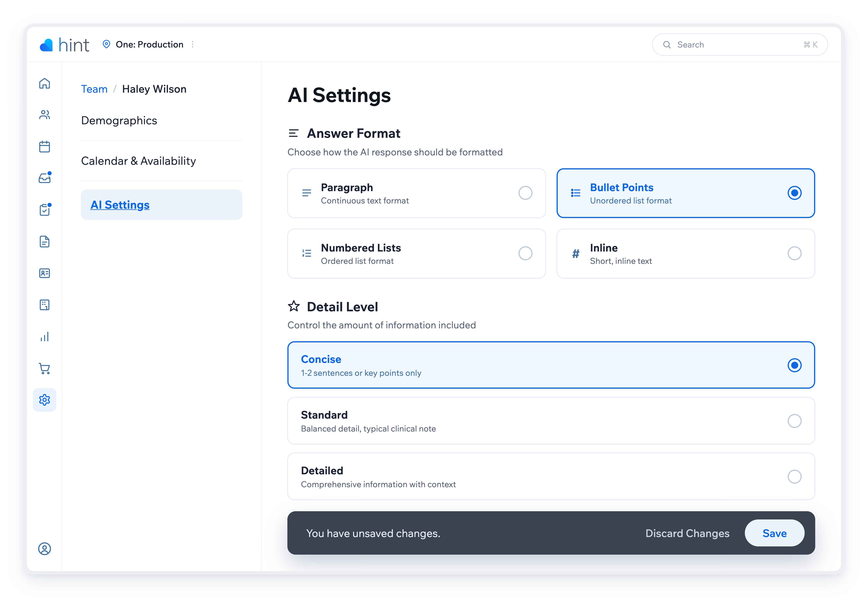Select the Detailed radio button
The width and height of the screenshot is (868, 598).
coord(794,477)
